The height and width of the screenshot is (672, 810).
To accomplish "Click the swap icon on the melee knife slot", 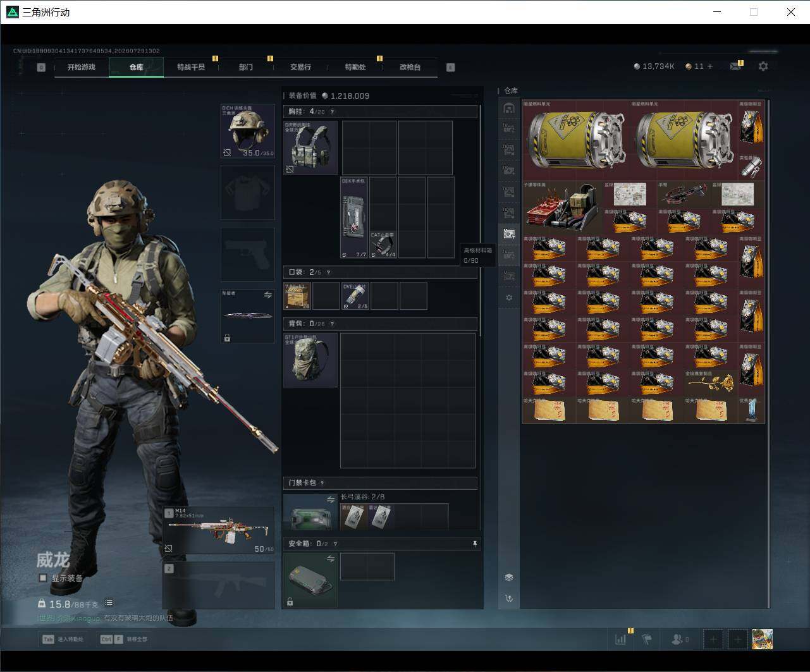I will [268, 295].
